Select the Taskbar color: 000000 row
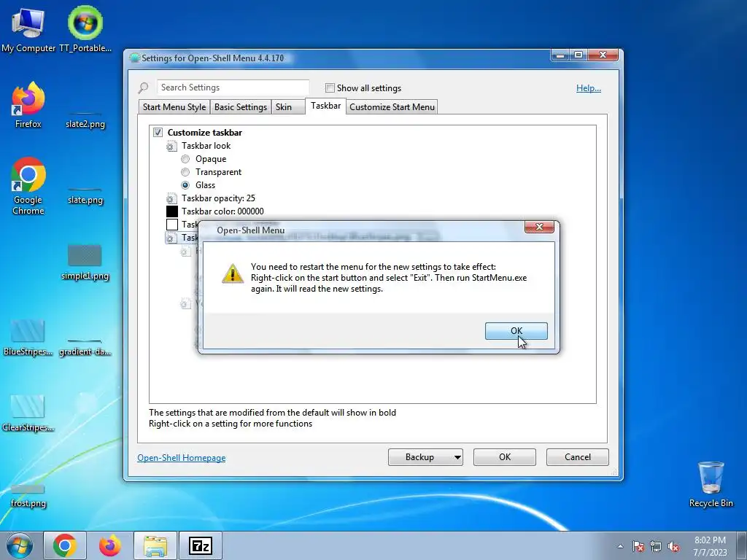747x560 pixels. [x=222, y=211]
